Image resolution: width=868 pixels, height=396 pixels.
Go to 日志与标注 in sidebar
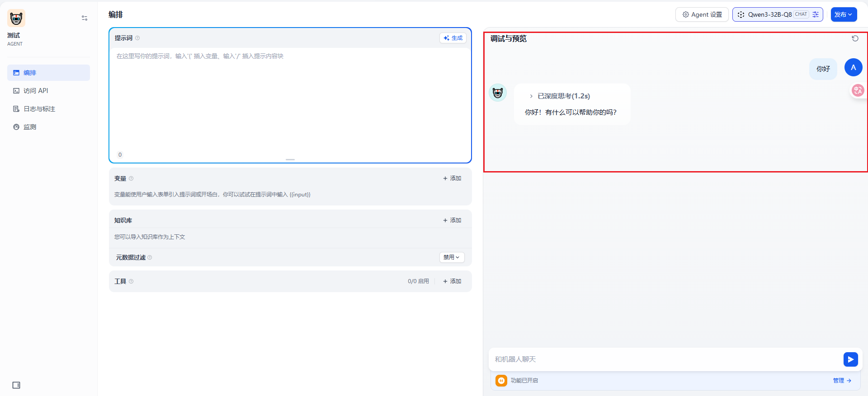tap(39, 109)
